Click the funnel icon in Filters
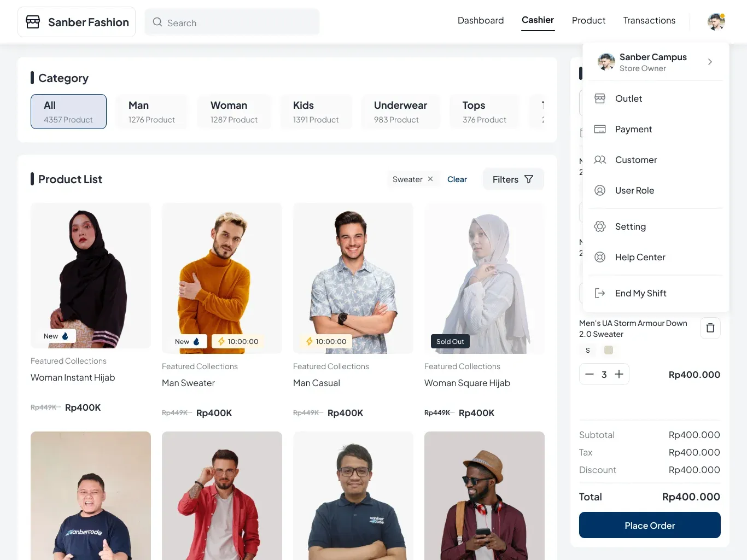Viewport: 747px width, 560px height. pyautogui.click(x=529, y=179)
